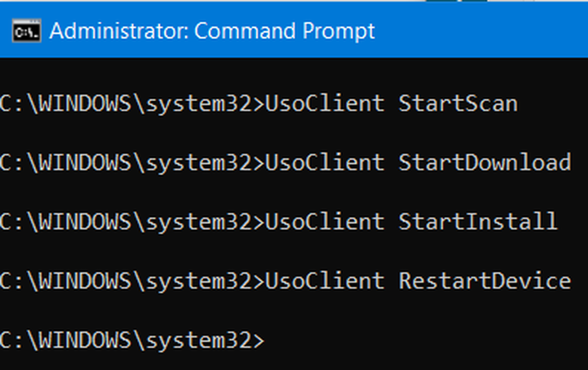Click empty title bar area right of the title
The image size is (588, 370).
click(x=482, y=31)
